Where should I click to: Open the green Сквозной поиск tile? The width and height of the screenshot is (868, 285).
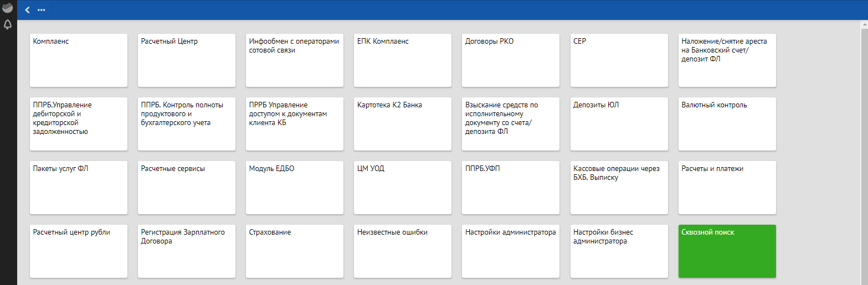tap(727, 251)
